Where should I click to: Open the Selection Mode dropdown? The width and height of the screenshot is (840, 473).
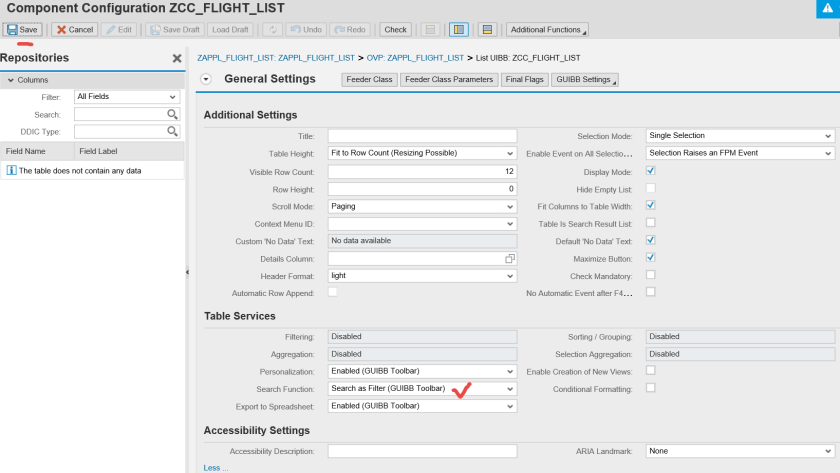point(739,136)
